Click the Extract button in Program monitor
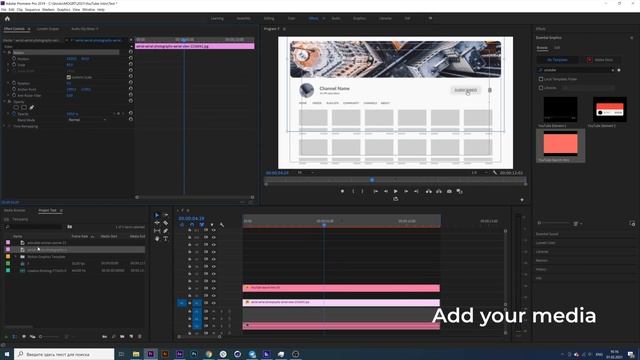 (439, 191)
